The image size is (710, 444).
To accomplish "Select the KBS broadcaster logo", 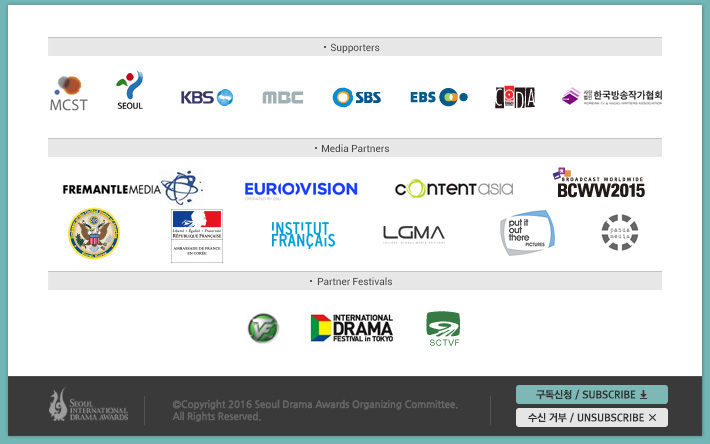I will click(x=207, y=97).
